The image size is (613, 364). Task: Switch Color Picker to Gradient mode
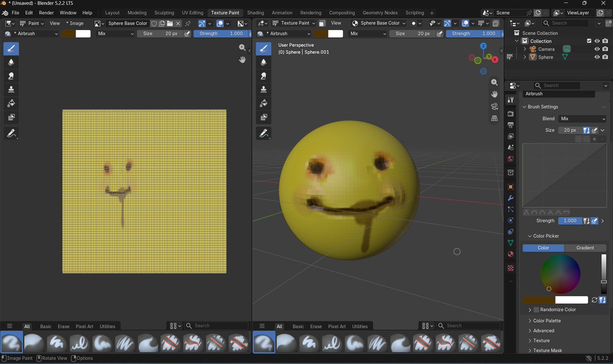[585, 248]
